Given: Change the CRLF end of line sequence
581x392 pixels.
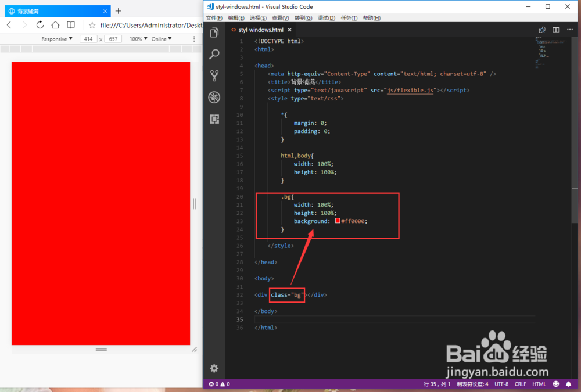Looking at the screenshot, I should 520,384.
